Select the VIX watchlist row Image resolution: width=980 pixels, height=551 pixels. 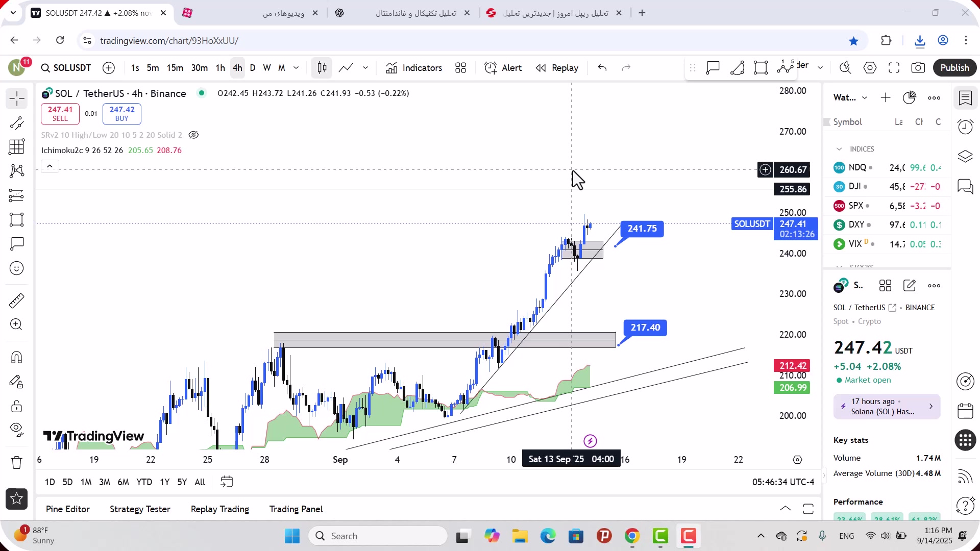click(x=887, y=244)
